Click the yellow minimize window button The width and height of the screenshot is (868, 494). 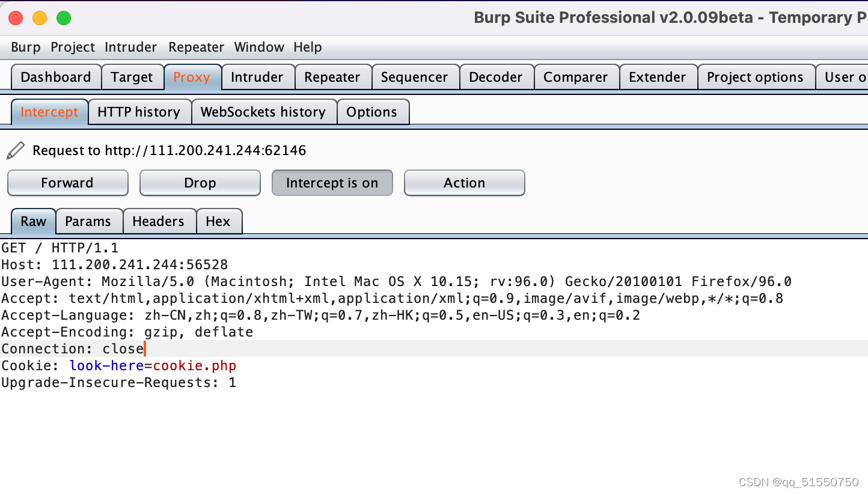point(40,18)
